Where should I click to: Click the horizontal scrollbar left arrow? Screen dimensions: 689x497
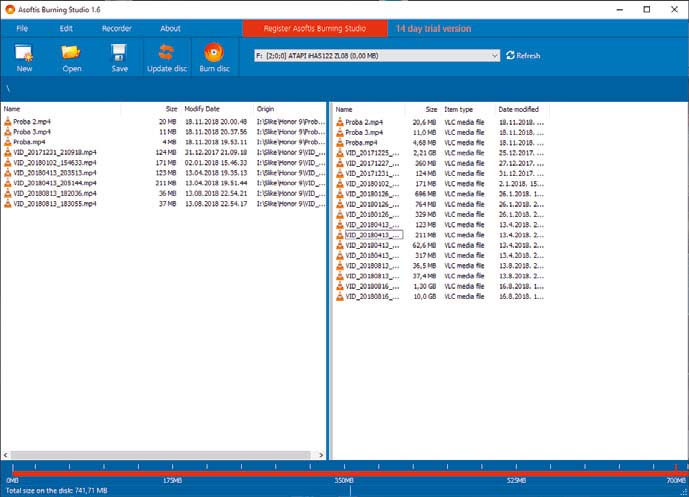[x=5, y=455]
